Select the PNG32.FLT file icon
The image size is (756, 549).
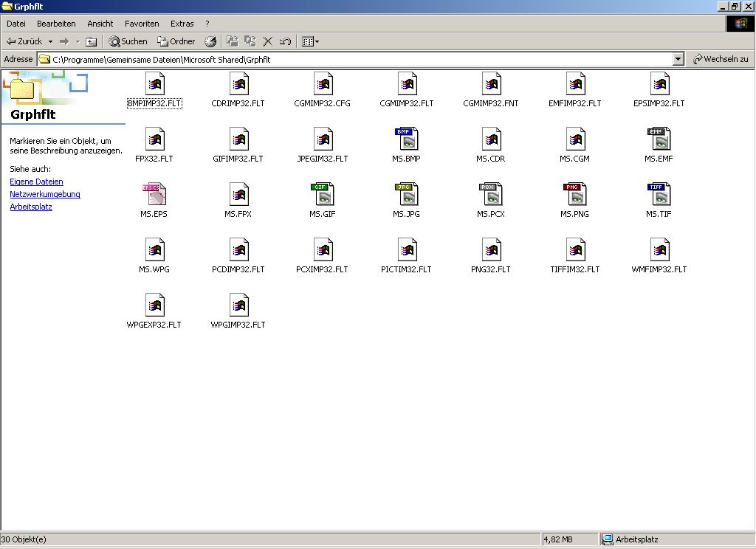491,250
